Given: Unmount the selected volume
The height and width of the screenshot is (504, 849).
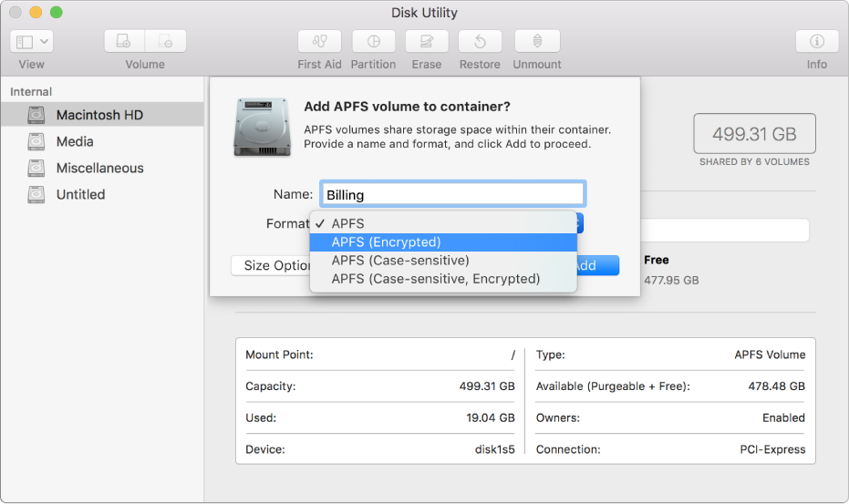Looking at the screenshot, I should (537, 42).
